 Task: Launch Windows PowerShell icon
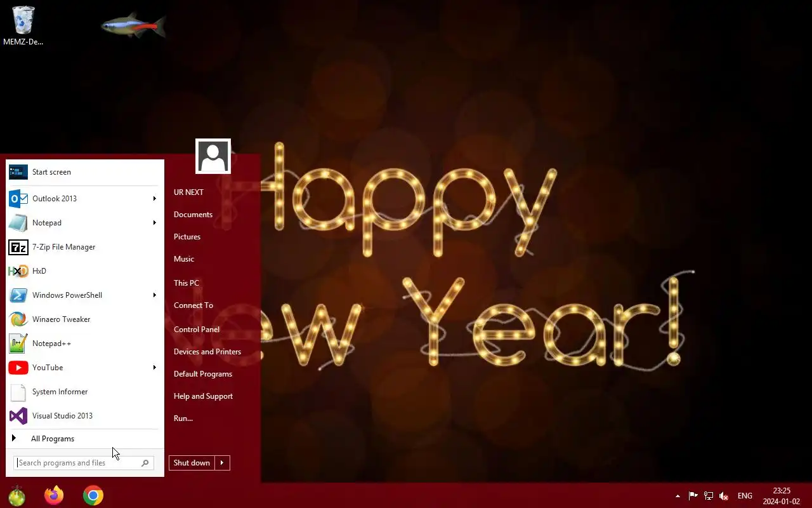[18, 295]
